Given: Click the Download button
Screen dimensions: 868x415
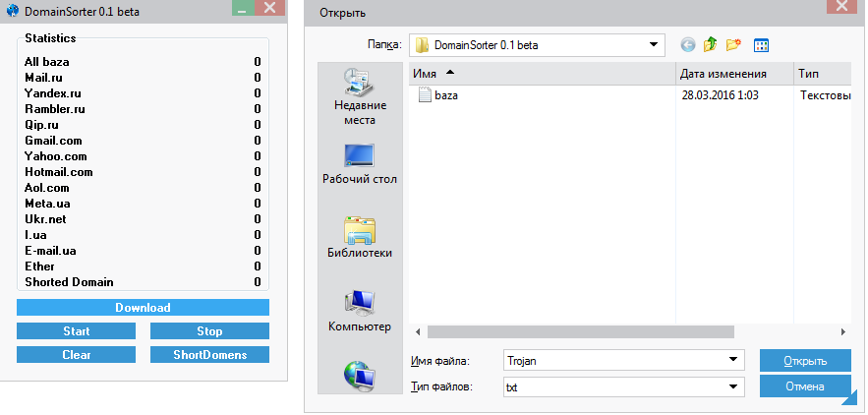Looking at the screenshot, I should [143, 308].
